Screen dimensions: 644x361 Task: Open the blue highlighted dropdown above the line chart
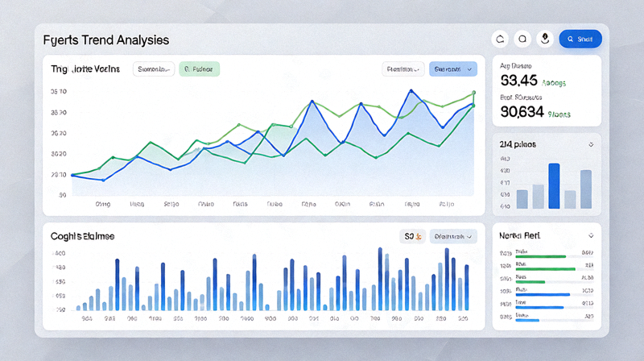tap(453, 69)
